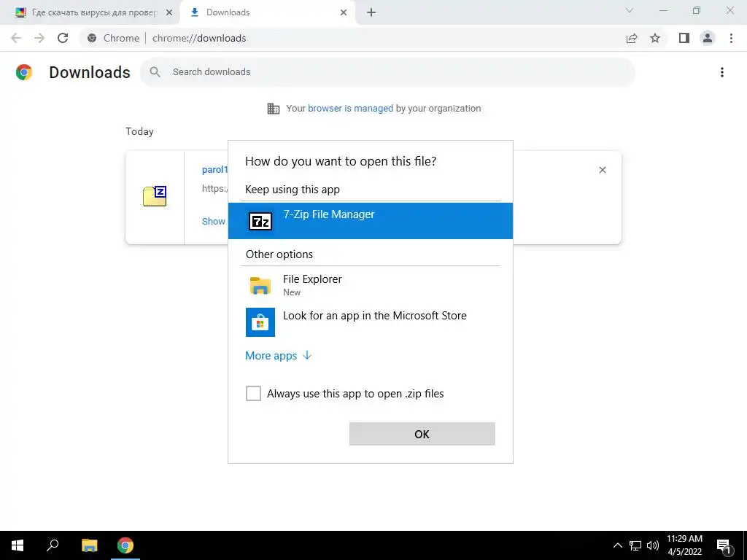
Task: Remove the download entry from list
Action: click(602, 170)
